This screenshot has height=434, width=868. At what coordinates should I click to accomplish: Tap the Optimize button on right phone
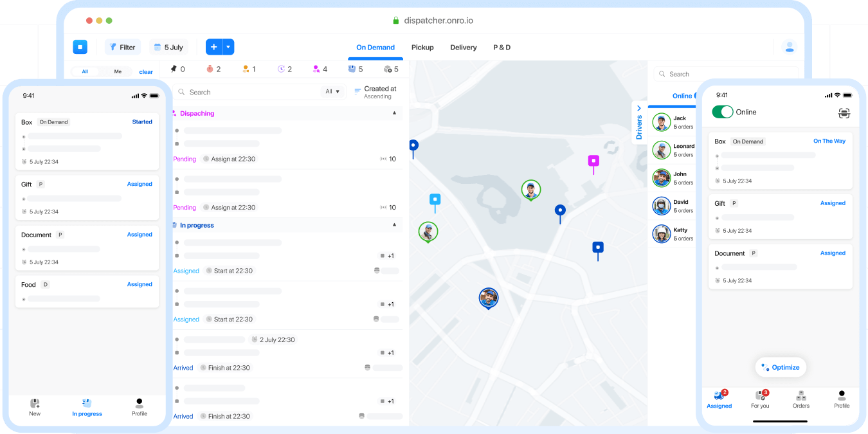(781, 367)
